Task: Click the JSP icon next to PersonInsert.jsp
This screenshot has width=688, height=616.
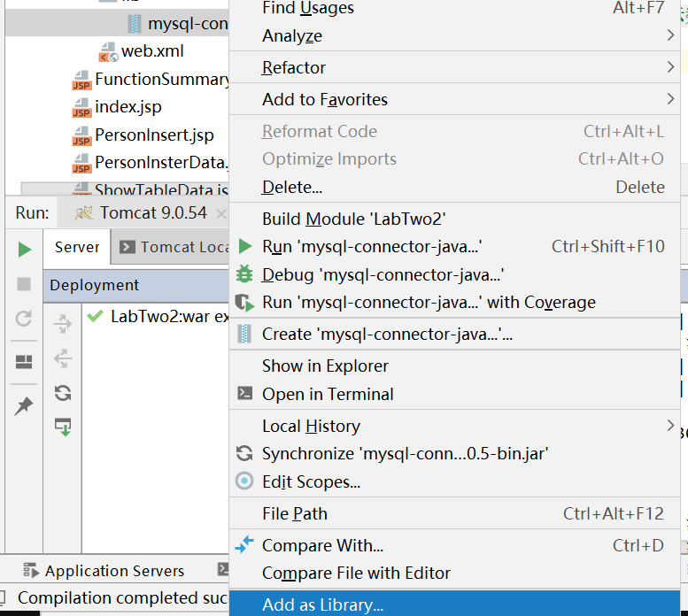Action: pyautogui.click(x=81, y=135)
